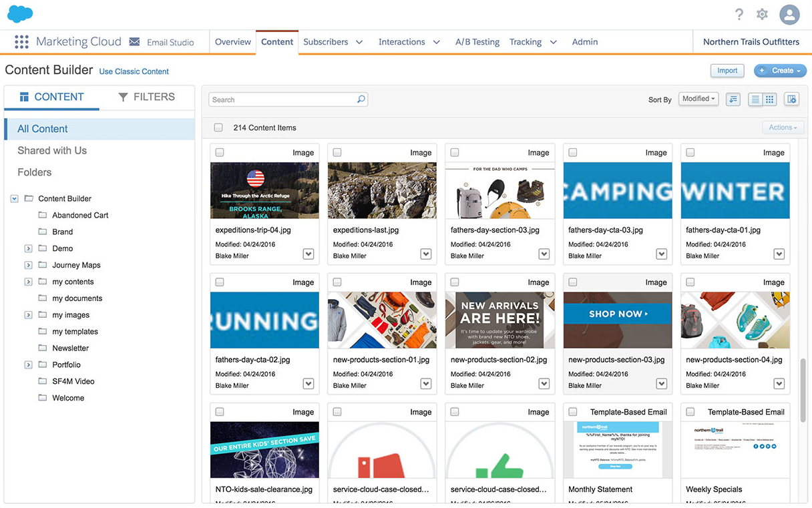Switch to the FILTERS panel tab
Viewport: 812px width, 508px height.
point(147,97)
